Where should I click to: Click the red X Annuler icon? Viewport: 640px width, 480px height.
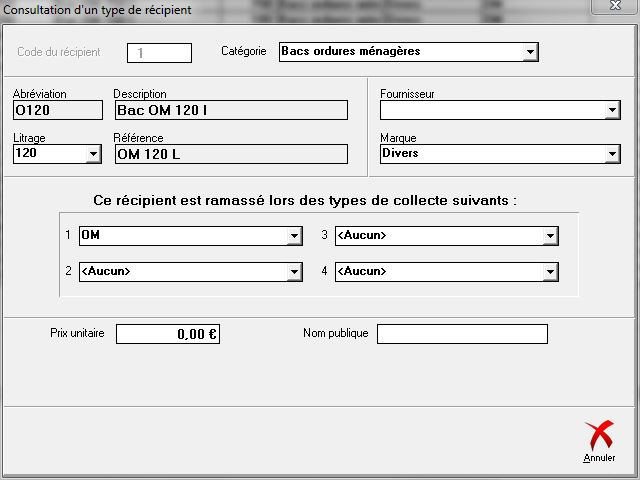click(x=598, y=435)
